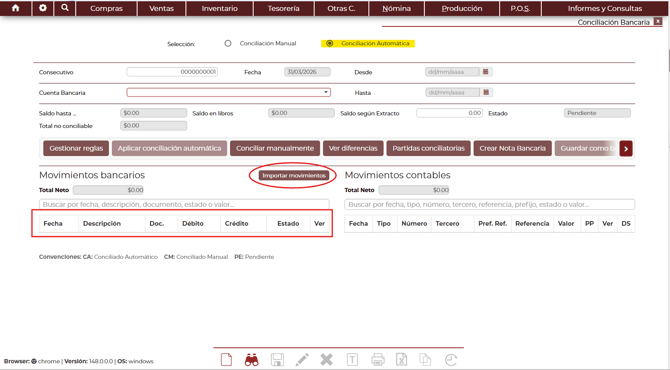
Task: Go to the home icon
Action: pos(15,8)
